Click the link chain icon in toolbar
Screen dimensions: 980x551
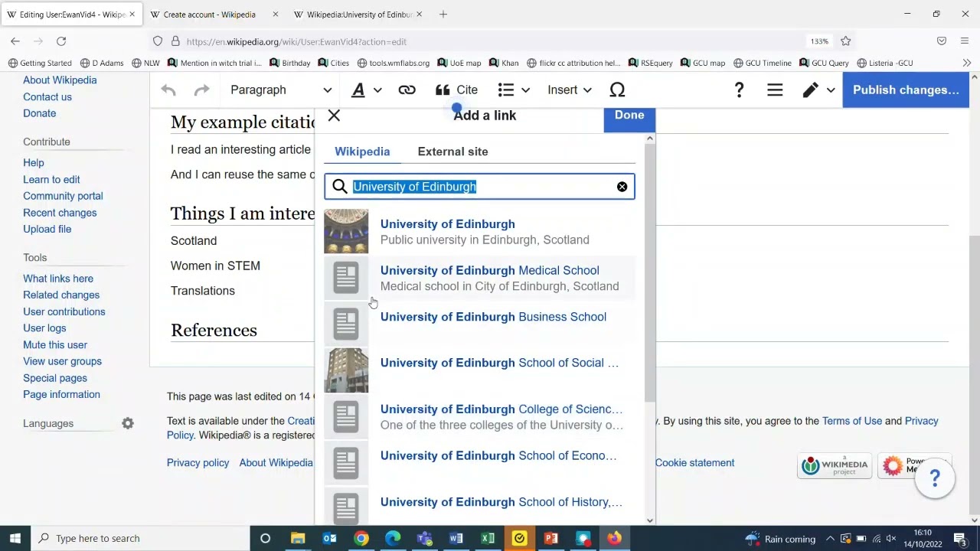point(407,90)
